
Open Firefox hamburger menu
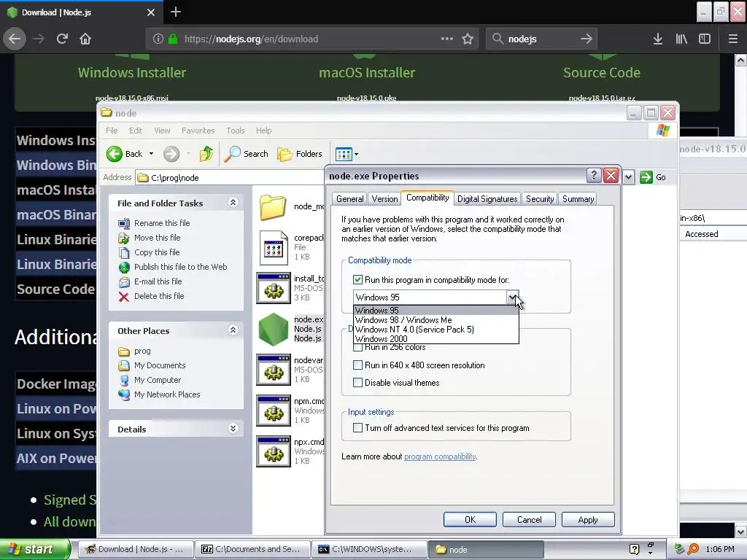[x=733, y=39]
